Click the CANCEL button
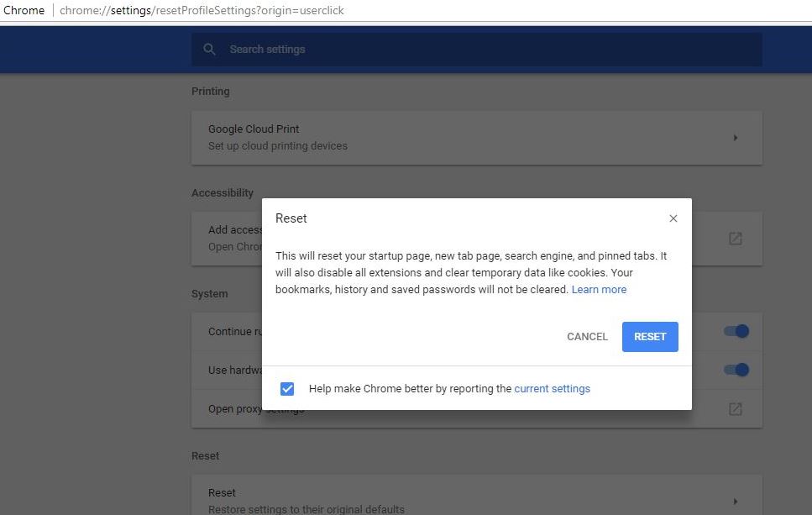This screenshot has width=812, height=515. click(x=587, y=336)
